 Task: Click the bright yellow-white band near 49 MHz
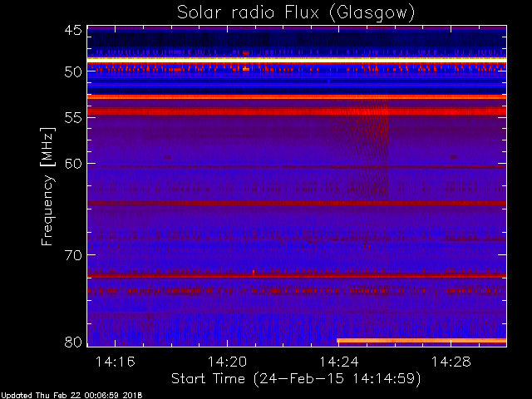pos(297,59)
